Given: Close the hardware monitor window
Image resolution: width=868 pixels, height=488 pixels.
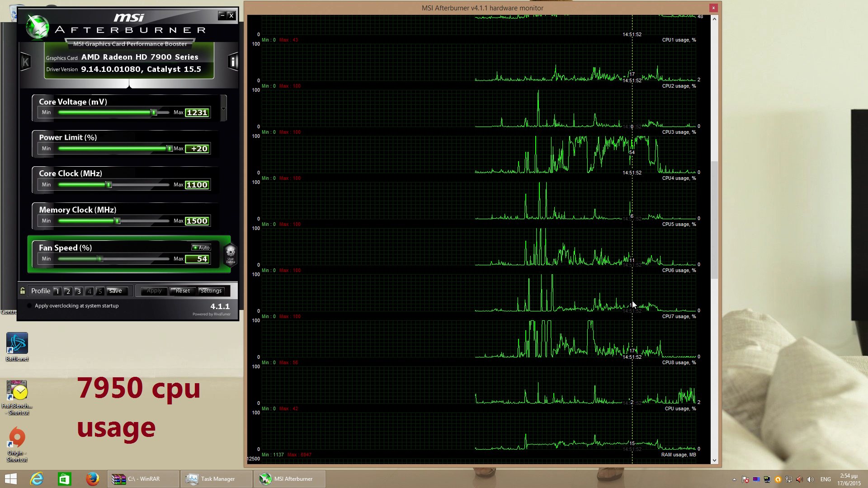Looking at the screenshot, I should pos(713,8).
